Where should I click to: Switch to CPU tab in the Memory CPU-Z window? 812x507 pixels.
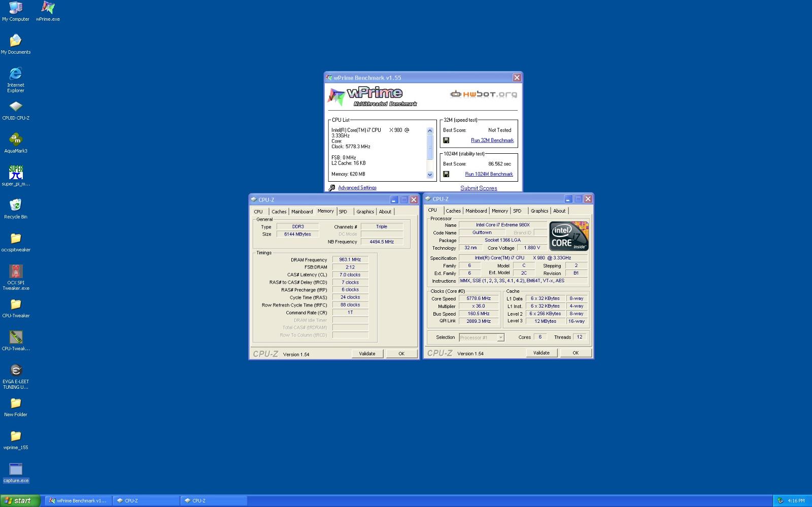tap(258, 212)
